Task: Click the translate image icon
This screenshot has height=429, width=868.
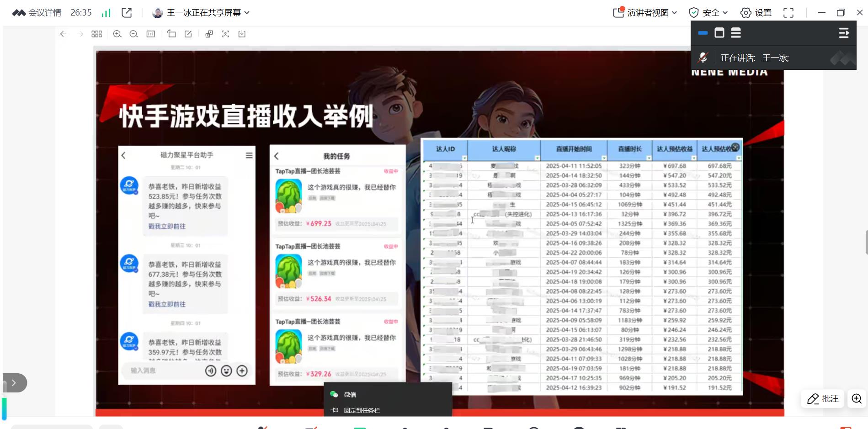Action: (x=209, y=34)
